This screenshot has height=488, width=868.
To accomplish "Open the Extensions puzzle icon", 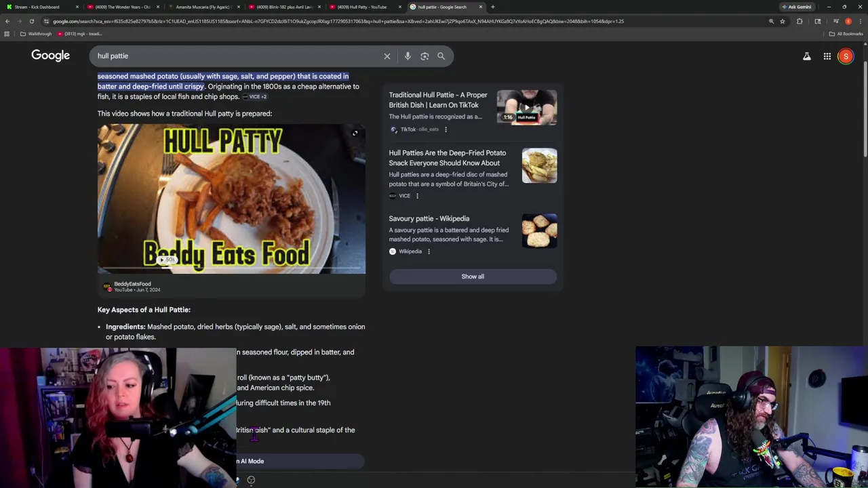I will point(800,21).
